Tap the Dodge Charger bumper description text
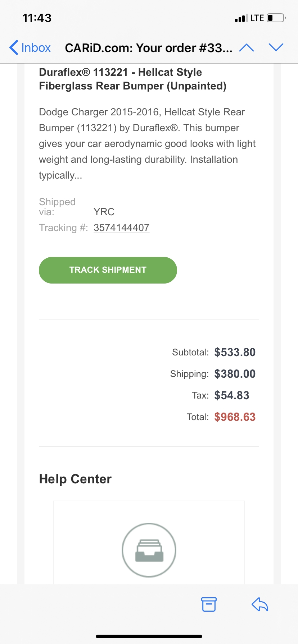This screenshot has width=298, height=644. [147, 144]
